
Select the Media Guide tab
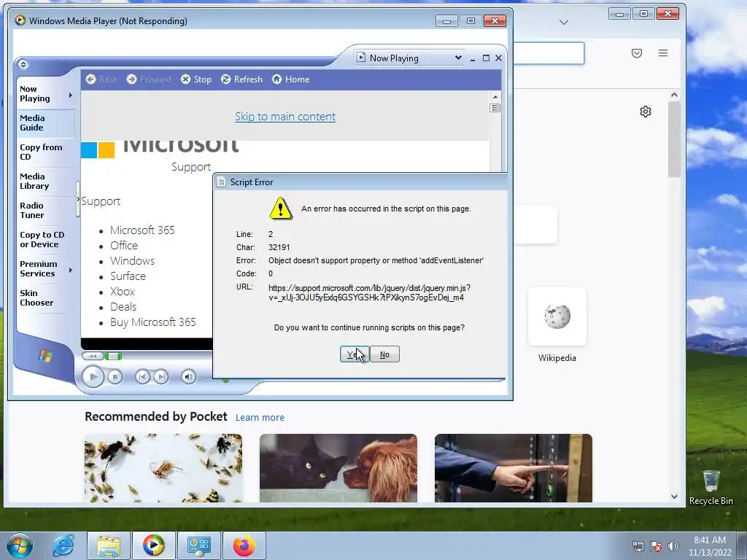pos(45,122)
